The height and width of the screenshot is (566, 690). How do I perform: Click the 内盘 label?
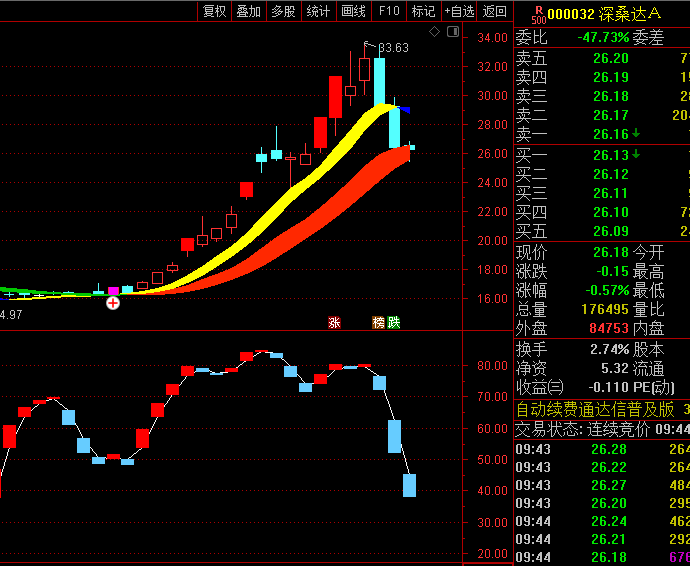coord(648,328)
